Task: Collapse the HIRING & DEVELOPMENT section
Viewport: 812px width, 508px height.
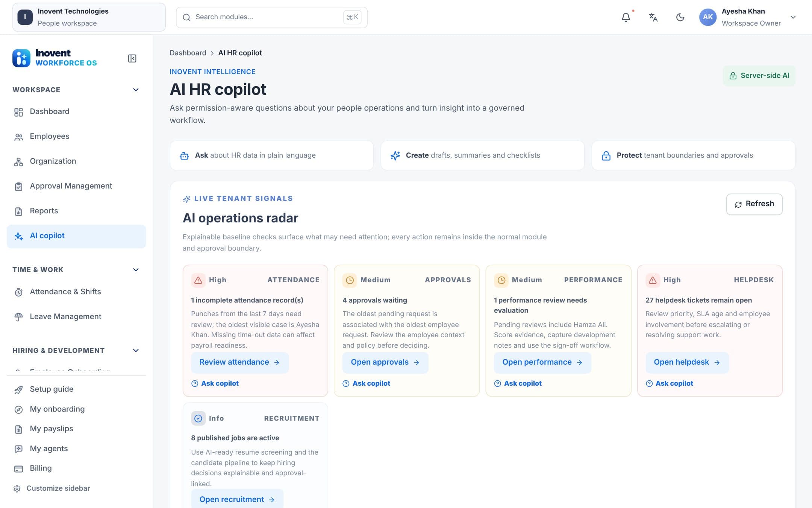Action: point(136,351)
